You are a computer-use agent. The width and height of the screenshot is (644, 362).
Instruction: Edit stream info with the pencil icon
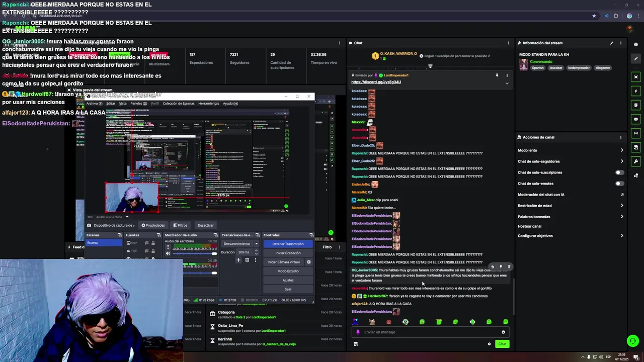612,43
